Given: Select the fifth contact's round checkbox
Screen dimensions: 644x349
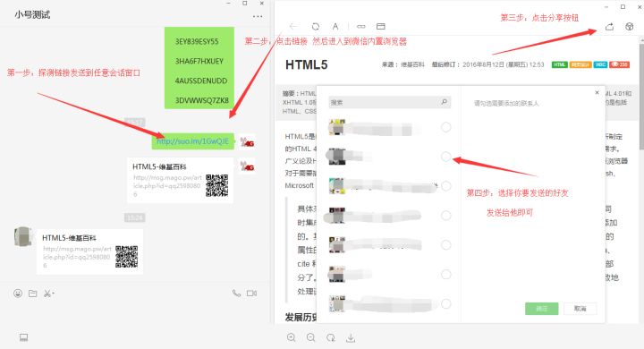Looking at the screenshot, I should 446,245.
